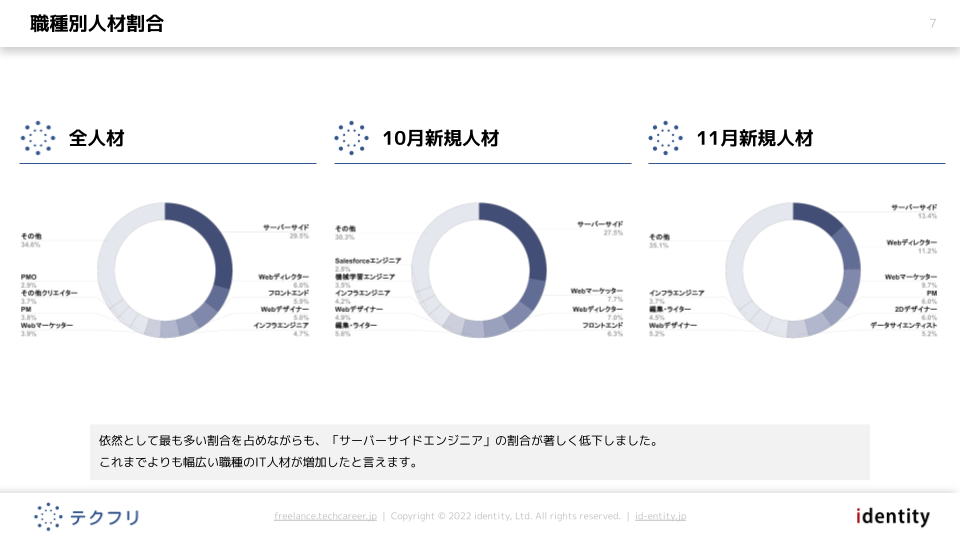Image resolution: width=960 pixels, height=540 pixels.
Task: Click Webディレクター 6.0% label
Action: pyautogui.click(x=283, y=281)
